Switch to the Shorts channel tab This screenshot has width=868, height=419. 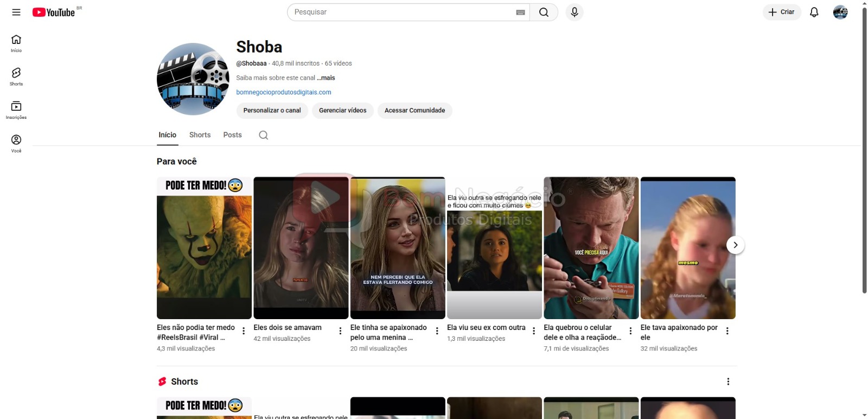[200, 135]
